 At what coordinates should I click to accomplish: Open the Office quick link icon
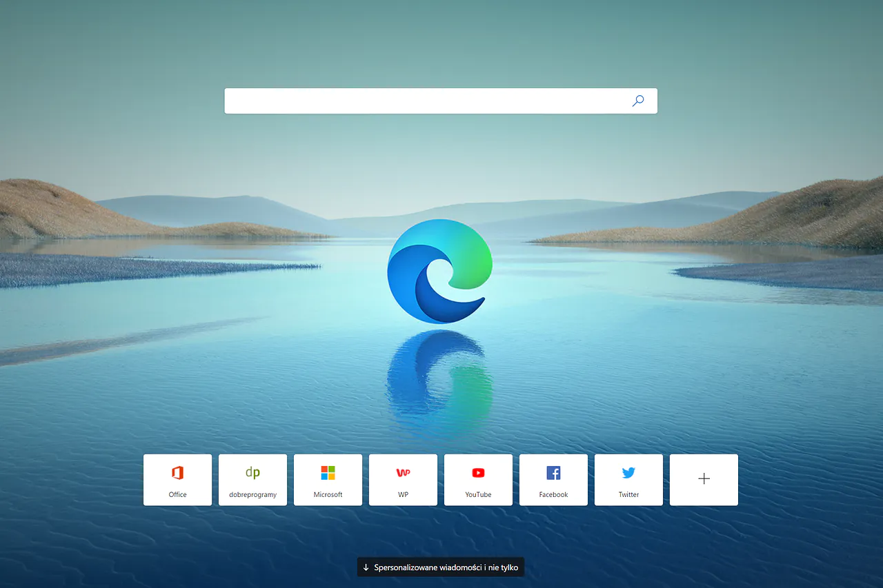click(x=177, y=473)
